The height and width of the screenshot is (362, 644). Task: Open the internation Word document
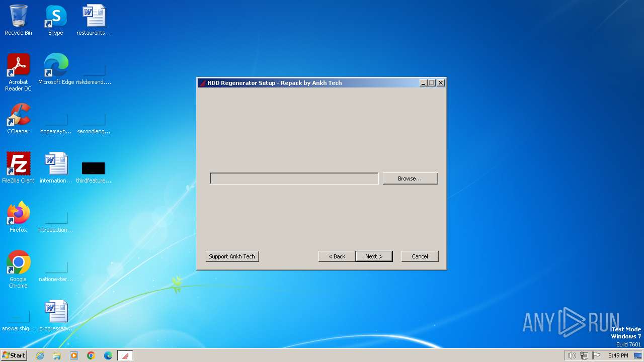56,168
